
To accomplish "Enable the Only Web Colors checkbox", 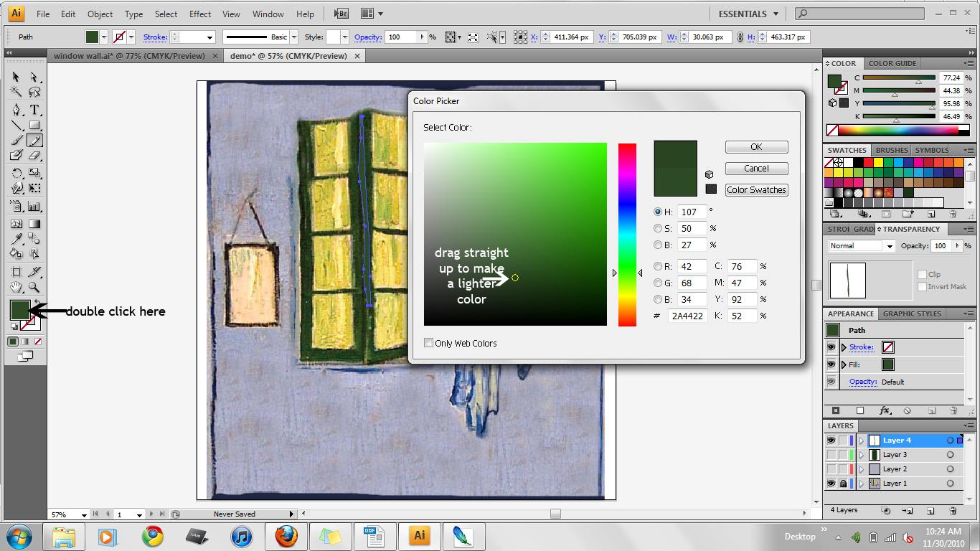I will click(x=428, y=343).
